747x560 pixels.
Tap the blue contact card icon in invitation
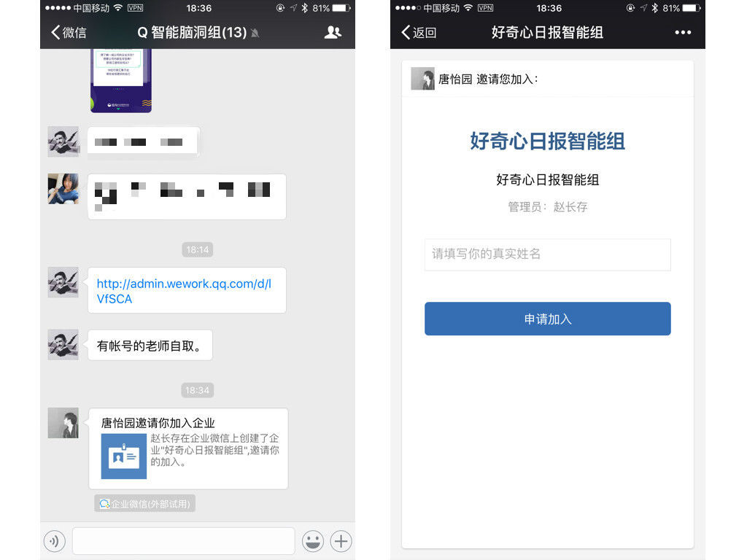[x=123, y=456]
